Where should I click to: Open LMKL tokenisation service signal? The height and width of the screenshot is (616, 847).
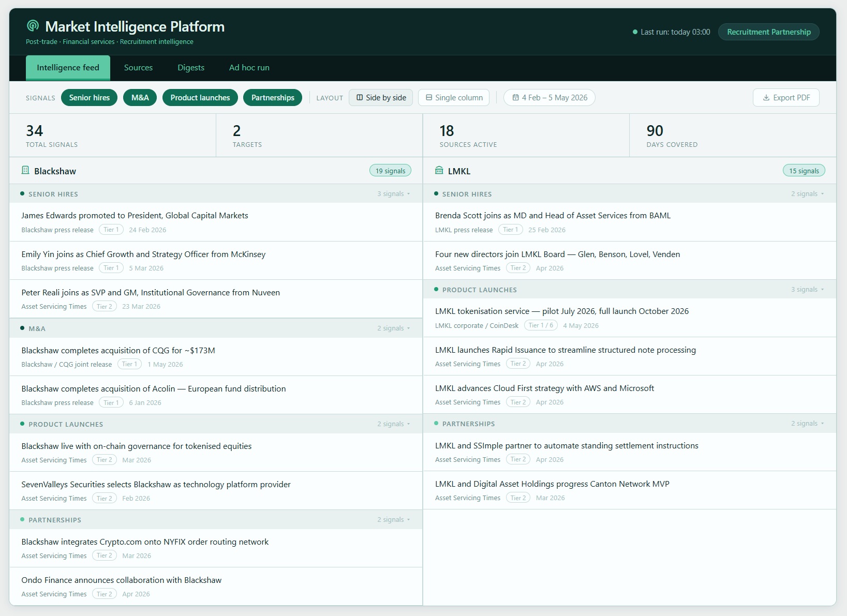coord(630,318)
